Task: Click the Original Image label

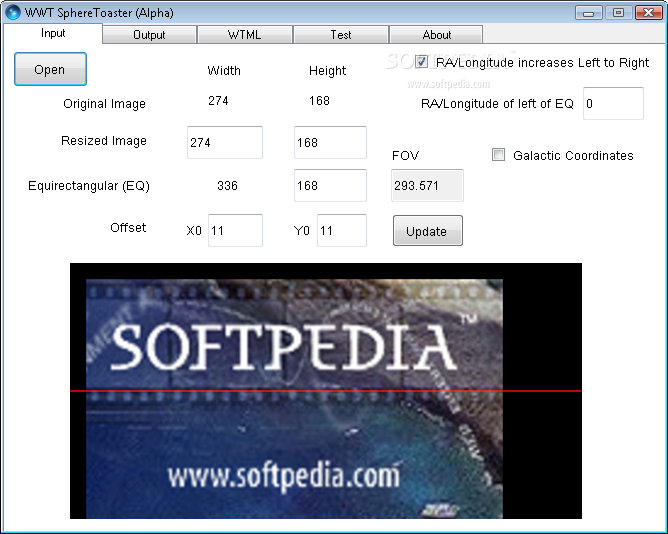Action: (104, 104)
